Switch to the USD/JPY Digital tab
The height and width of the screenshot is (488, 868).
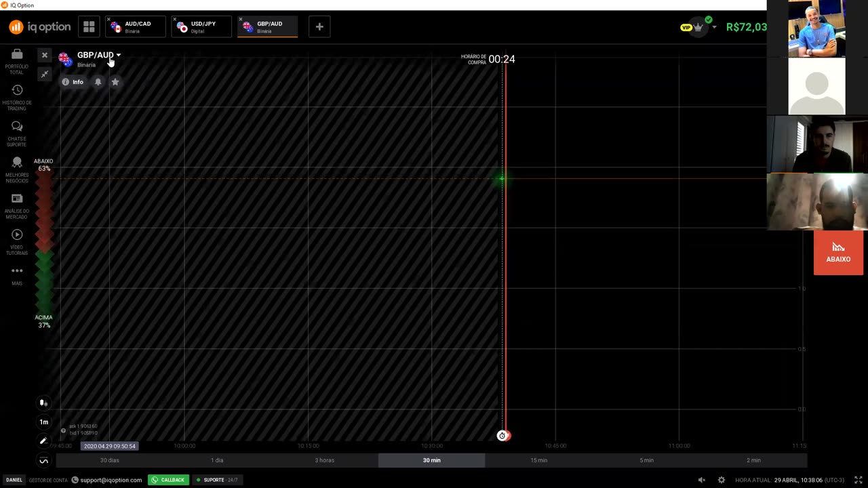[201, 26]
